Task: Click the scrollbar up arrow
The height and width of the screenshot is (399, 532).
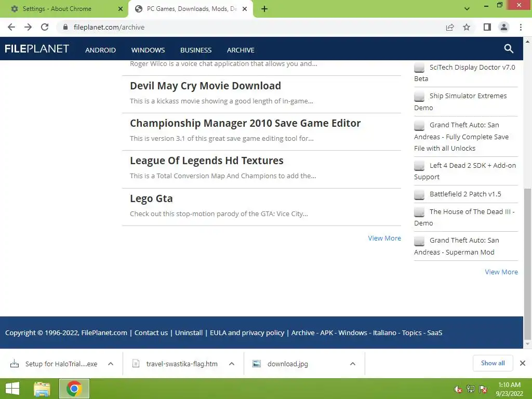Action: tap(527, 42)
